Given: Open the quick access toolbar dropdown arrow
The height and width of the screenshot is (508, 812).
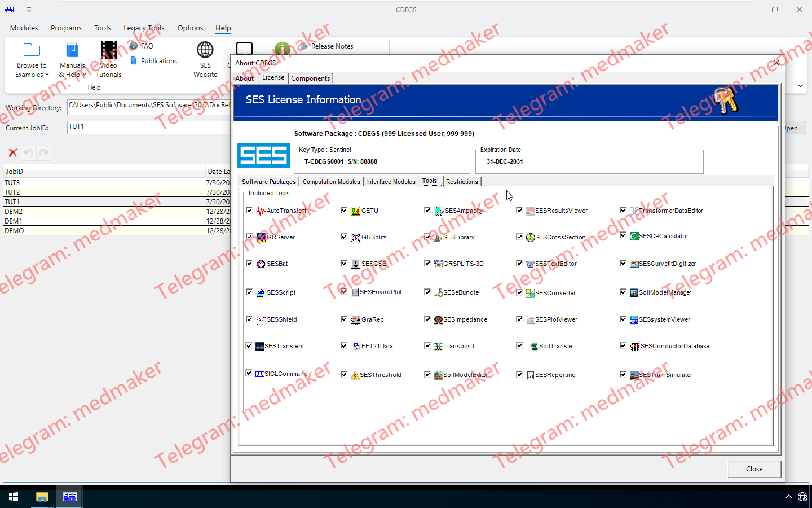Looking at the screenshot, I should [29, 10].
